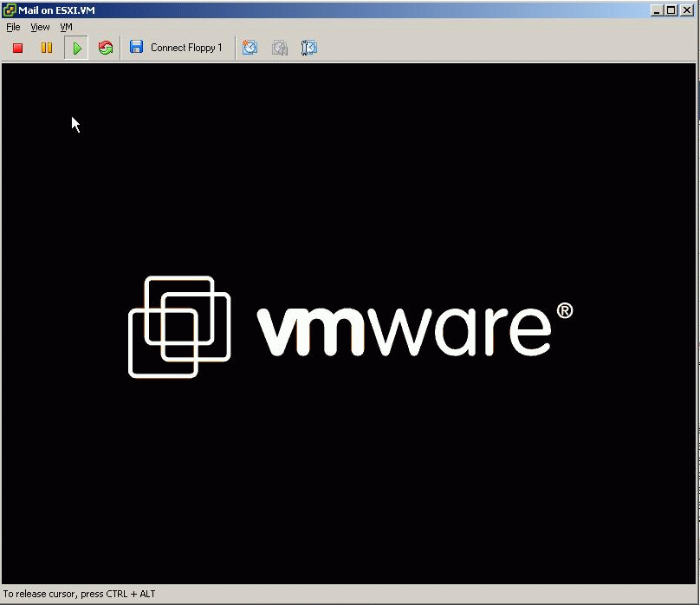Image resolution: width=700 pixels, height=605 pixels.
Task: Reset the VM using the restart icon
Action: point(106,48)
